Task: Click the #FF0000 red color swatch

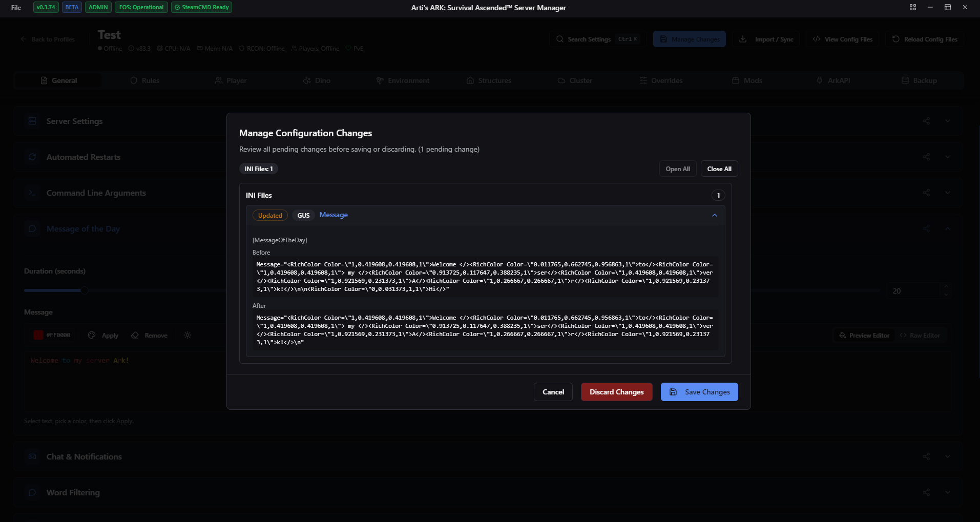Action: coord(38,336)
